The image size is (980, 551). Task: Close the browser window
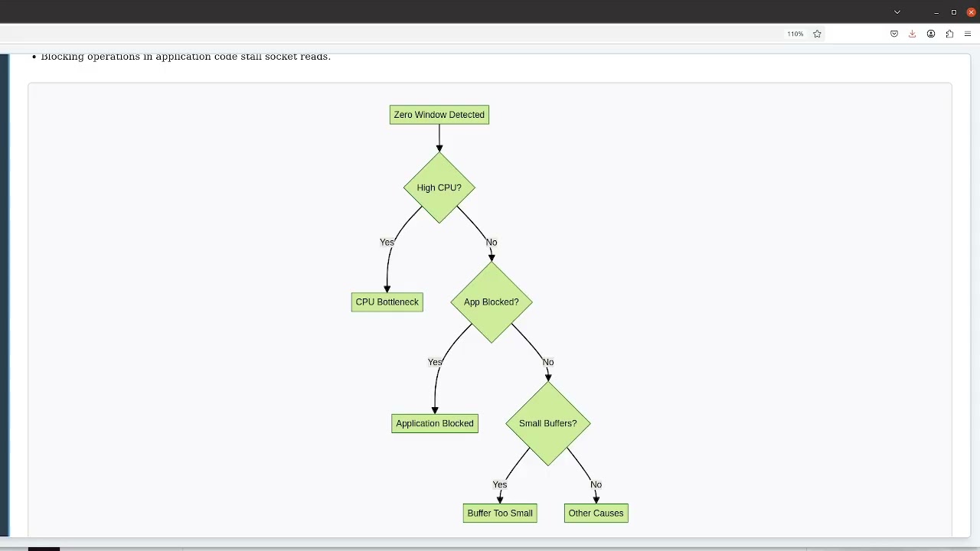971,12
